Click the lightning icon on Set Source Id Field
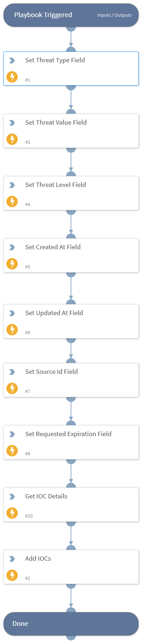The image size is (142, 644). click(x=12, y=388)
